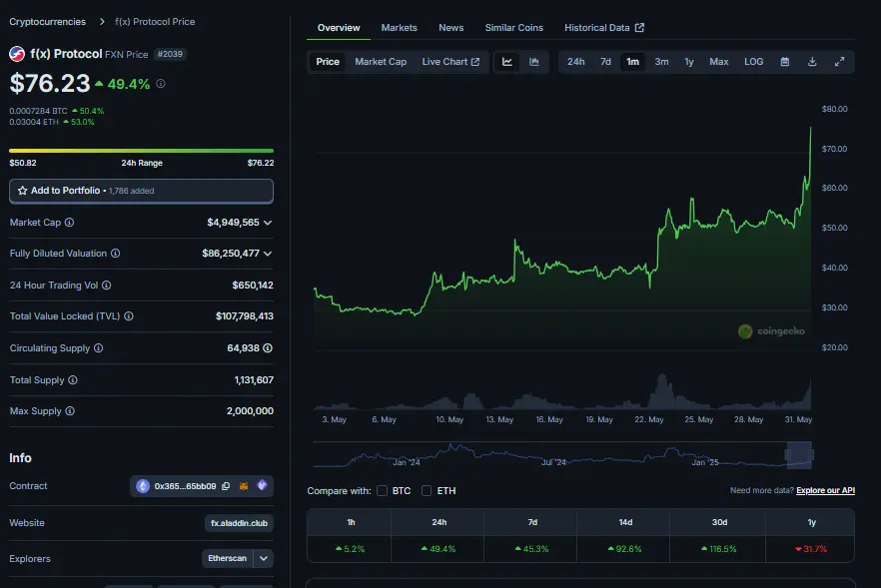Open the Etherscan explorers dropdown arrow
This screenshot has width=881, height=588.
pos(264,558)
